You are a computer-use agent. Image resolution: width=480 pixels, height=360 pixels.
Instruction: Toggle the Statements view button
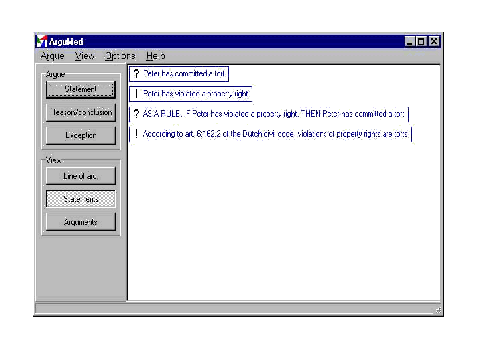tap(81, 199)
